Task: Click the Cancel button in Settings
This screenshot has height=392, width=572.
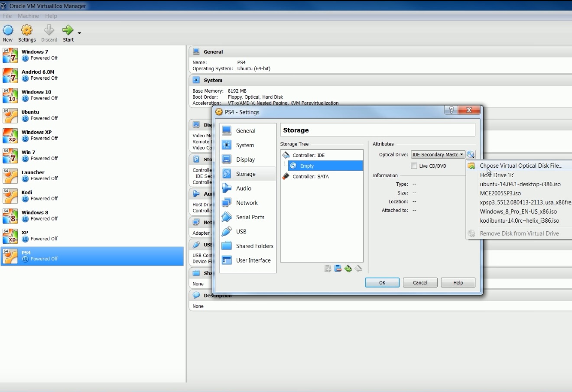Action: click(x=420, y=282)
